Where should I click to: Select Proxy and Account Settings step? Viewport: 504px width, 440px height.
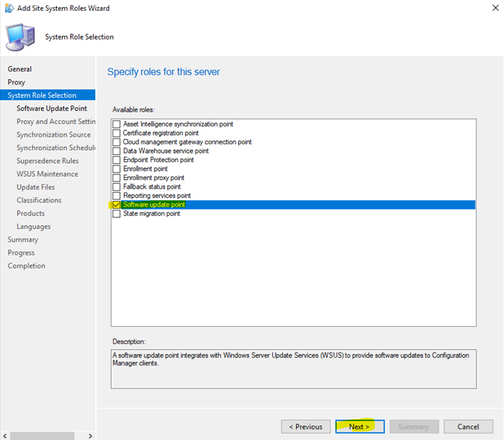pyautogui.click(x=56, y=122)
